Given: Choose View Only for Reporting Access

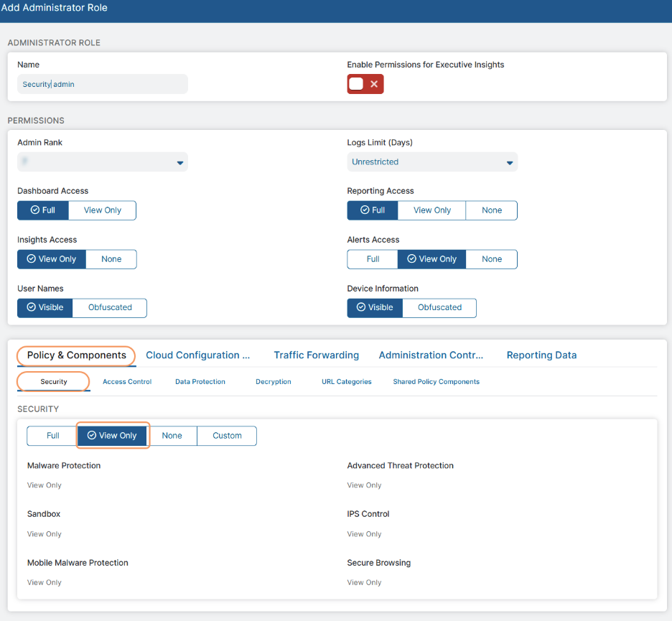Looking at the screenshot, I should point(431,210).
